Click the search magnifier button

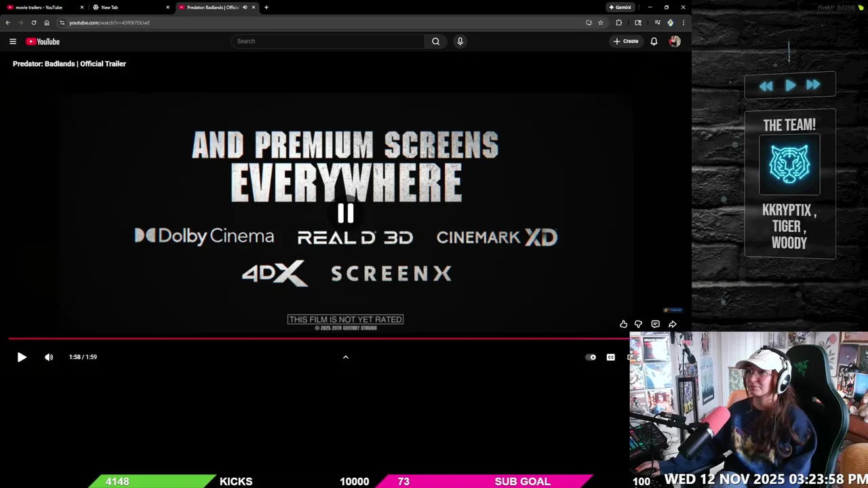pos(435,41)
